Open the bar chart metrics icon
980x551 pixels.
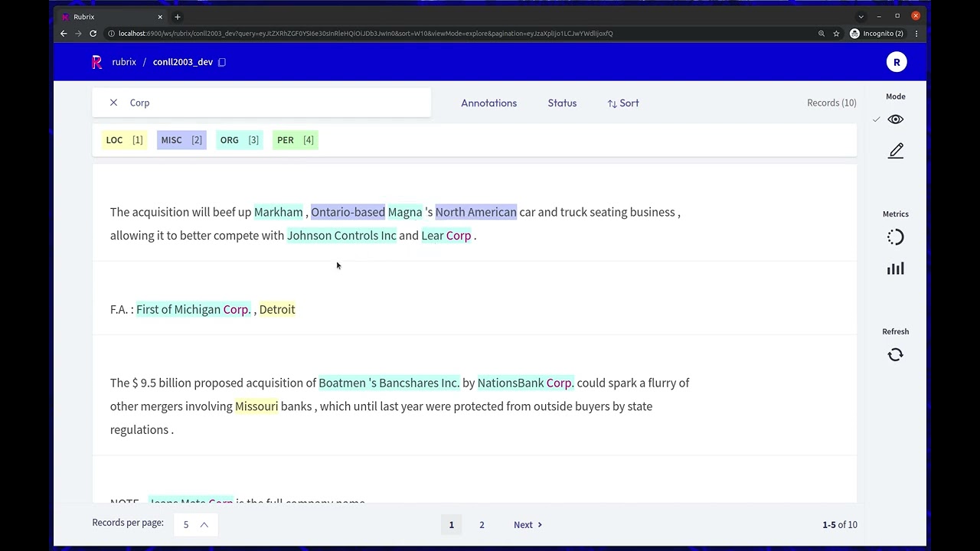click(896, 269)
